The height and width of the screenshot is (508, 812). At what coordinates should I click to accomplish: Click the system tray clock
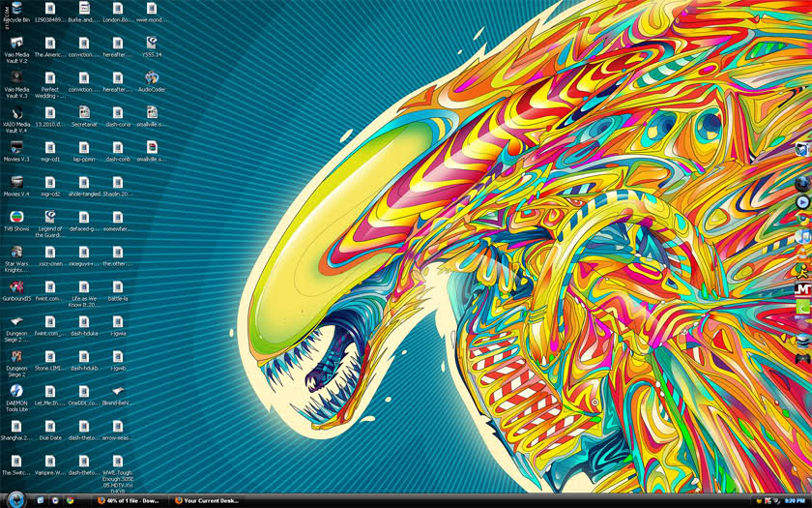[x=795, y=501]
